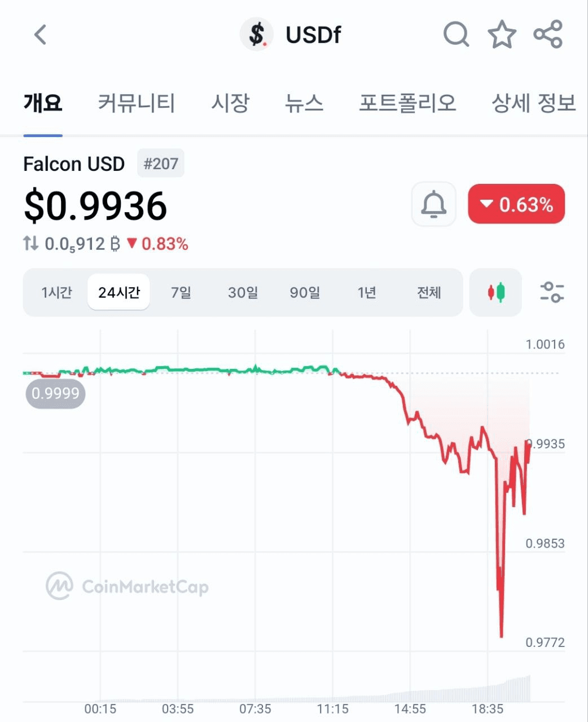Image resolution: width=588 pixels, height=722 pixels.
Task: Show the 1년 chart range
Action: (x=367, y=292)
